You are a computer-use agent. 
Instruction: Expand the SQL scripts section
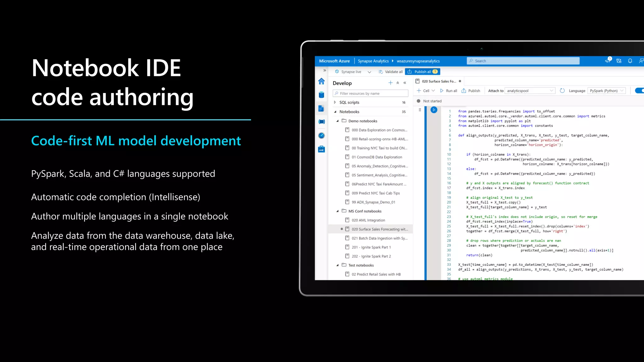(335, 102)
